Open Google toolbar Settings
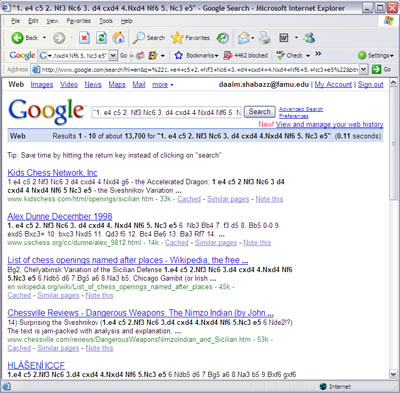 coord(376,55)
